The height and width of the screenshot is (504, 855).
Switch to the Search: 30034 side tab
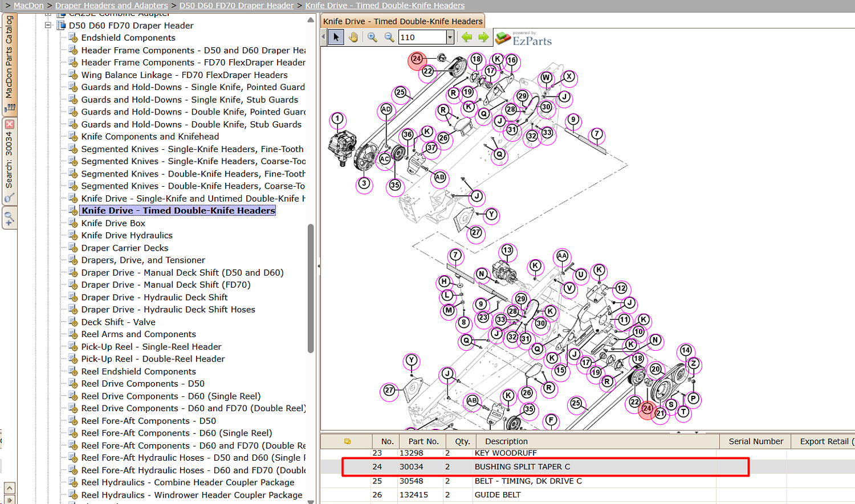point(9,161)
